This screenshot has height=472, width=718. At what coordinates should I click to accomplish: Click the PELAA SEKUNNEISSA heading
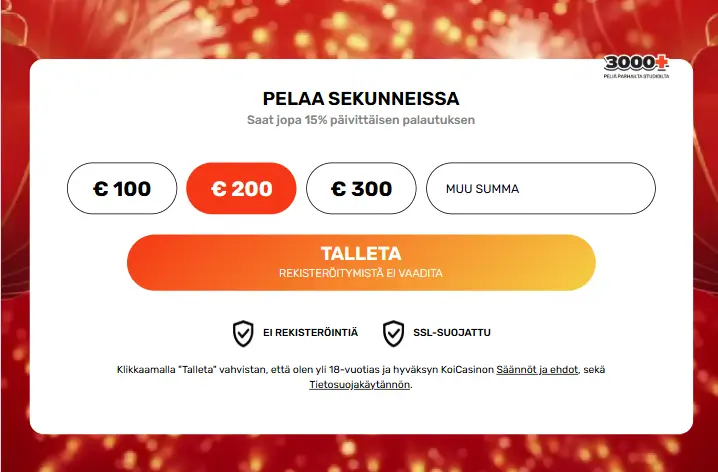(x=361, y=98)
